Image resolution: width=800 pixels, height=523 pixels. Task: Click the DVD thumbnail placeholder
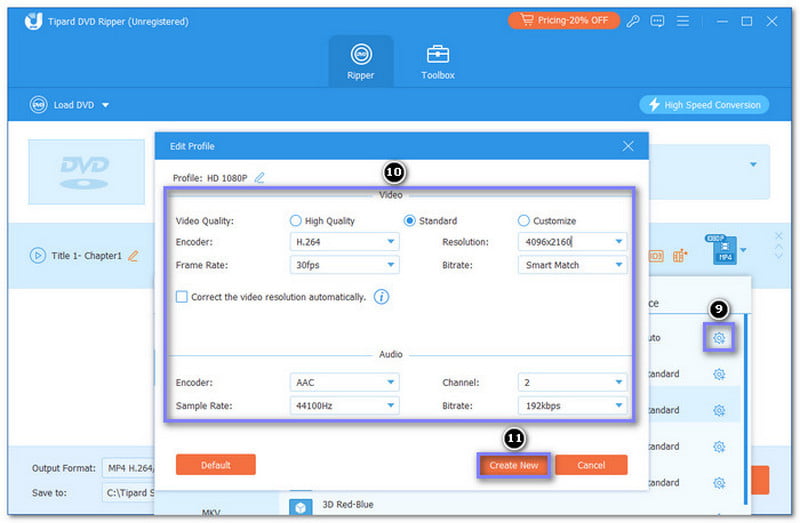86,172
